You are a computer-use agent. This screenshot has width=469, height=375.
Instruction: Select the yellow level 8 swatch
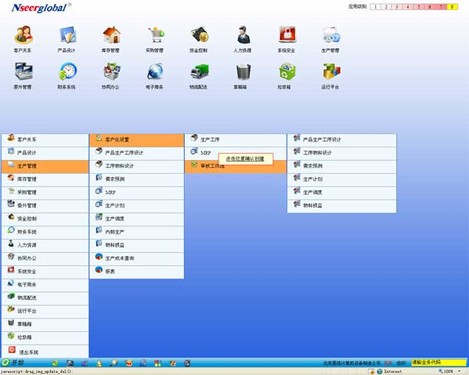tap(452, 7)
